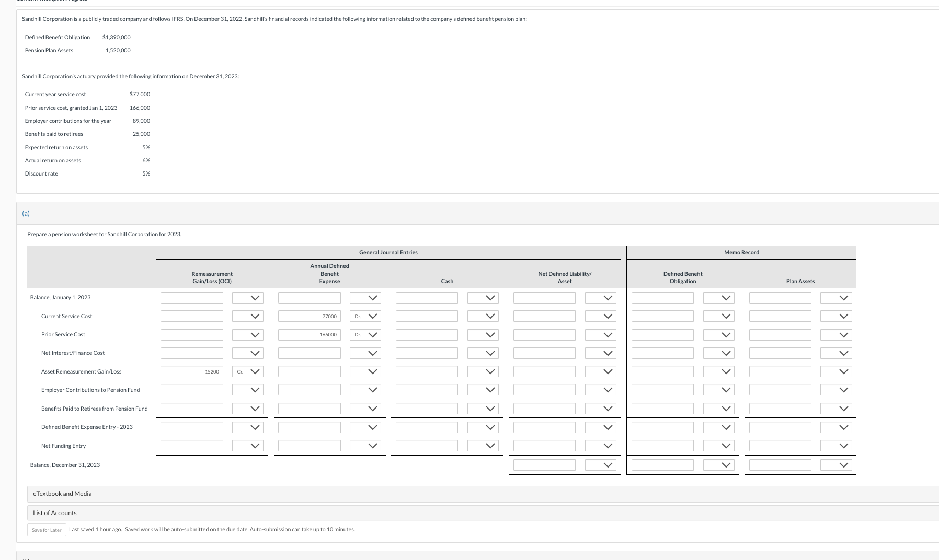
Task: Click Benefits Paid to Retirees Defined Benefit Obligation field
Action: [x=663, y=409]
